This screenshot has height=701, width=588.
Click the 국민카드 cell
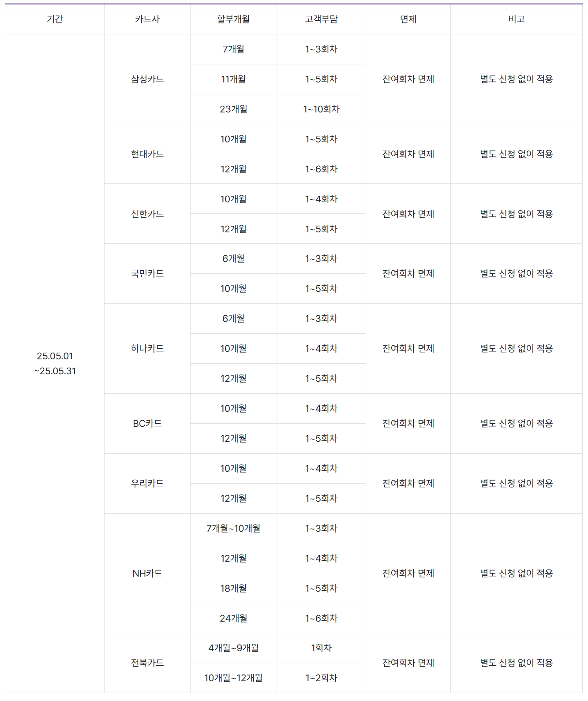pos(147,273)
